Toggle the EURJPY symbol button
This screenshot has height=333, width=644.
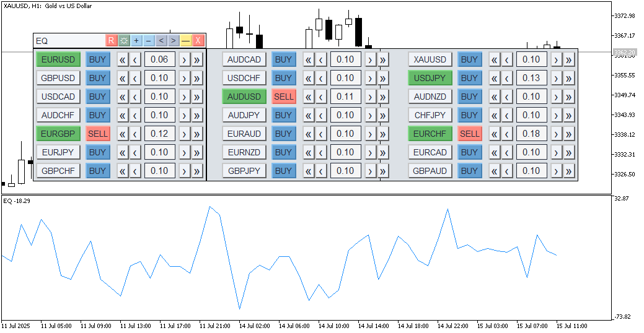click(58, 152)
